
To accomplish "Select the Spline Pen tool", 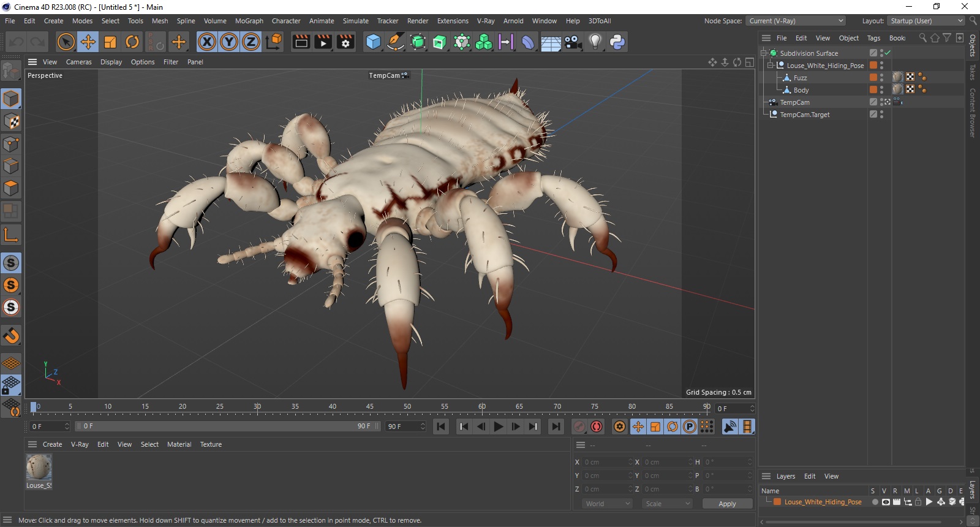I will coord(396,42).
